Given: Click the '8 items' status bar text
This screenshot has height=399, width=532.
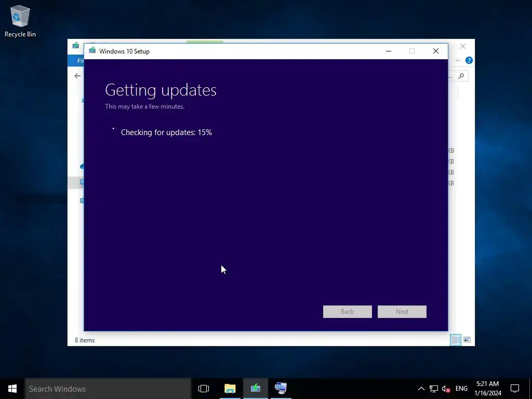Looking at the screenshot, I should (x=85, y=340).
